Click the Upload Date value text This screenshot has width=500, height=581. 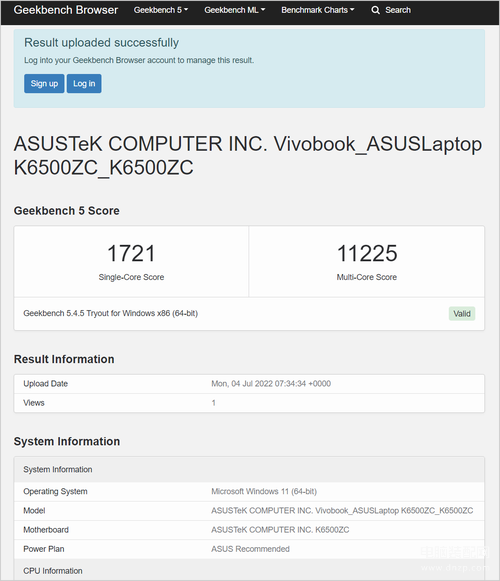[271, 384]
